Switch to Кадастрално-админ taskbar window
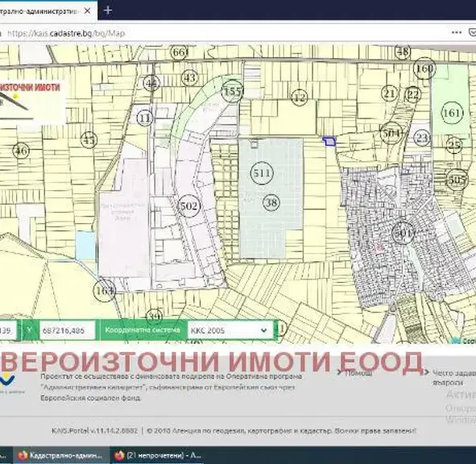The height and width of the screenshot is (464, 476). click(62, 455)
